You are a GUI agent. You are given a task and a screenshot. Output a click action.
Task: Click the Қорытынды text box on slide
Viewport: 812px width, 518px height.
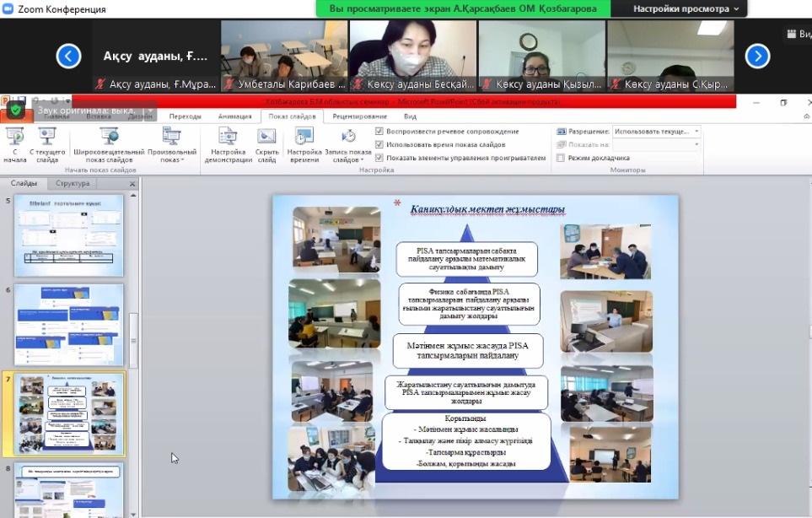tap(466, 441)
